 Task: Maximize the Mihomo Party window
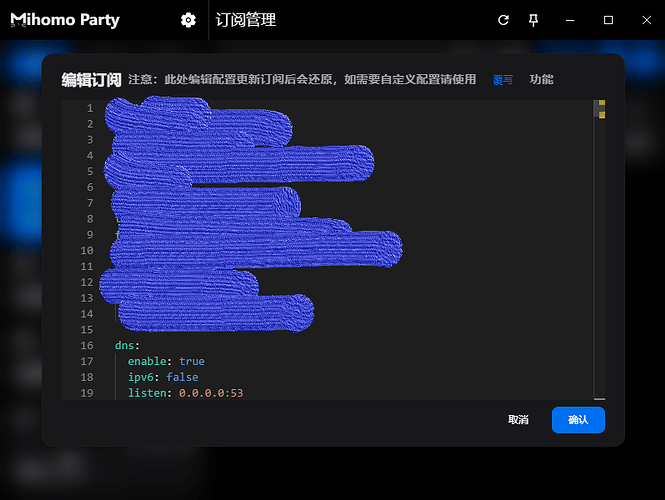(x=608, y=20)
